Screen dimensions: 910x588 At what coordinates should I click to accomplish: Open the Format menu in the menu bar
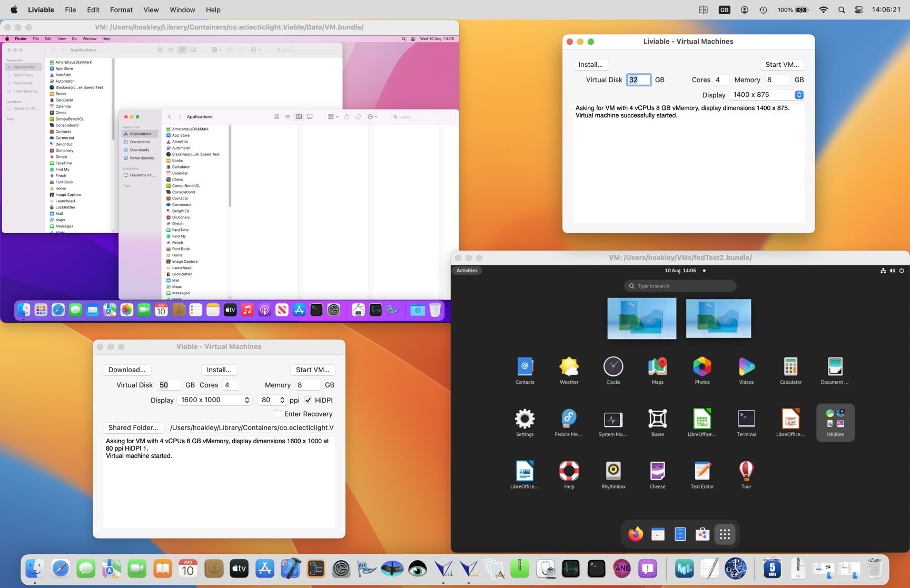[x=121, y=9]
